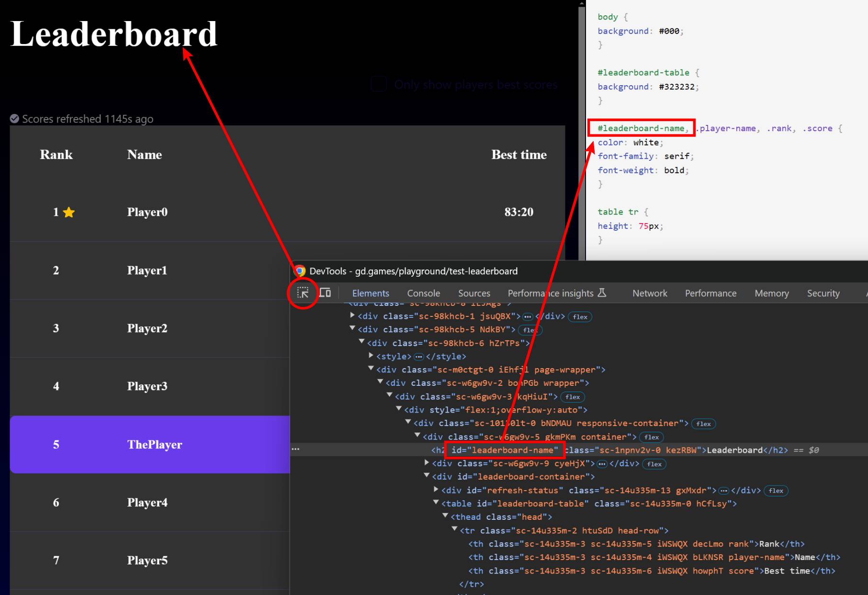Click the Chrome logo in DevTools title
This screenshot has height=595, width=868.
pos(300,271)
